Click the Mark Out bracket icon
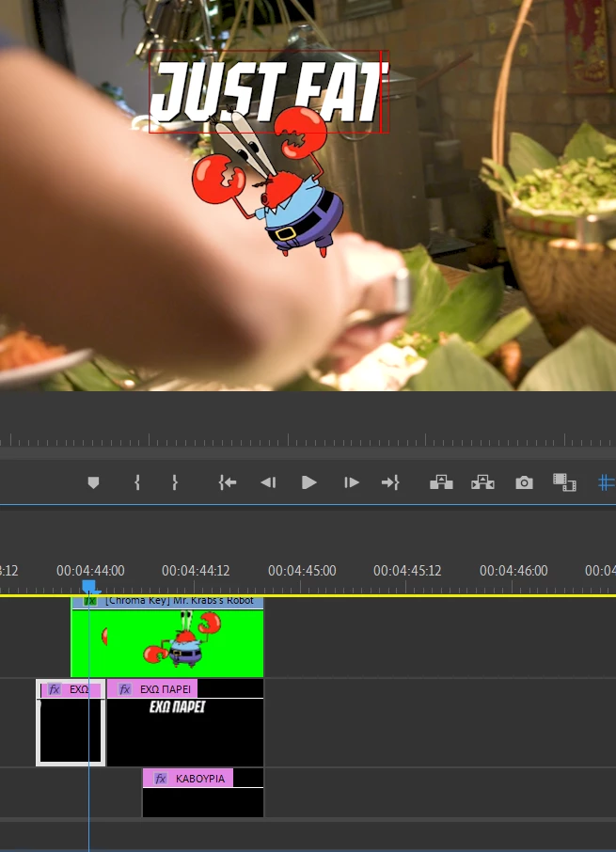 pyautogui.click(x=174, y=482)
